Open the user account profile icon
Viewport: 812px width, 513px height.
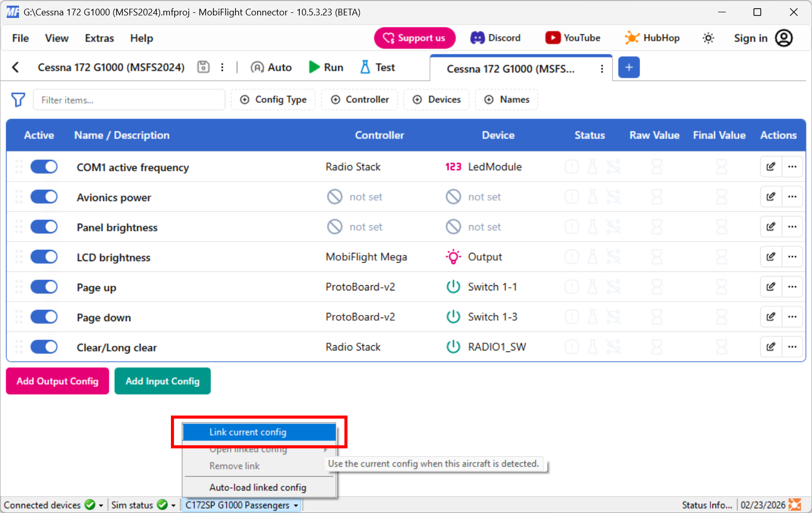point(784,38)
